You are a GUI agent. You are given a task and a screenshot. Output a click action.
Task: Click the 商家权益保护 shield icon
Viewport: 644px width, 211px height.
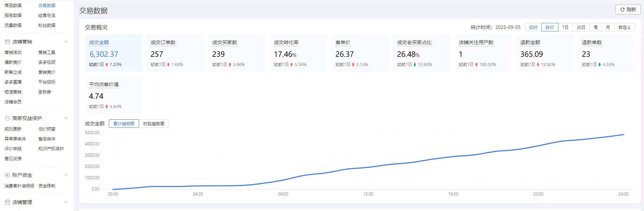pyautogui.click(x=7, y=118)
